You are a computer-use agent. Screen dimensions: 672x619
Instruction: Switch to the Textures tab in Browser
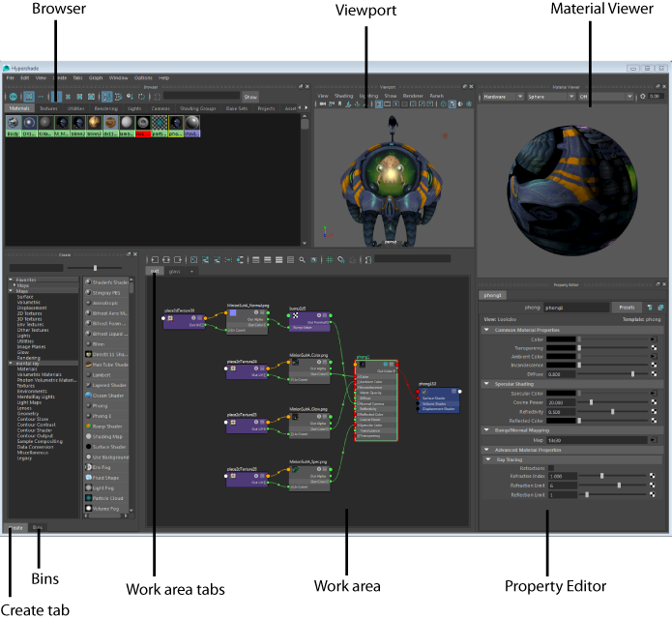point(48,109)
